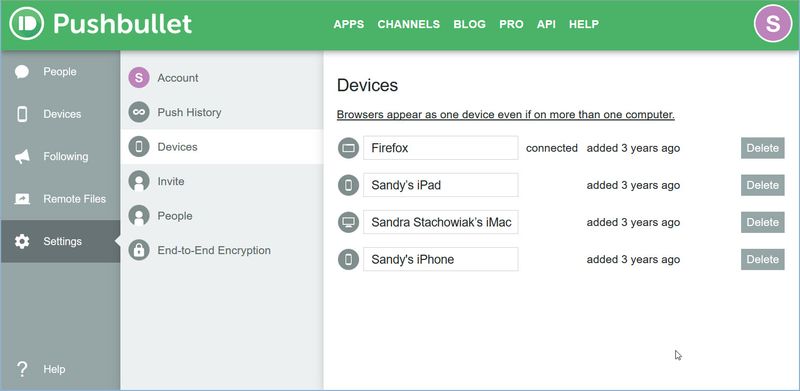Screen dimensions: 800x391
Task: Select Devices in the left sidebar
Action: tap(60, 114)
